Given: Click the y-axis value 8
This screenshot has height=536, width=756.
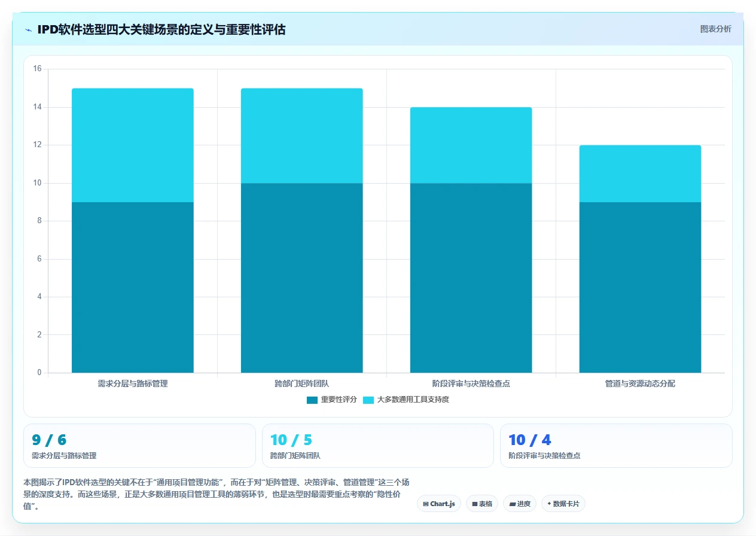Looking at the screenshot, I should (39, 221).
